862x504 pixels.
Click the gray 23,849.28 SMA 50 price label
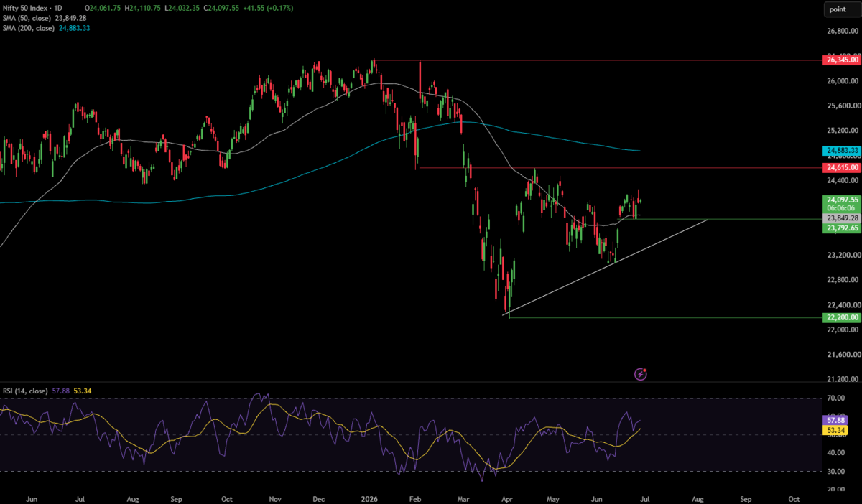point(841,218)
